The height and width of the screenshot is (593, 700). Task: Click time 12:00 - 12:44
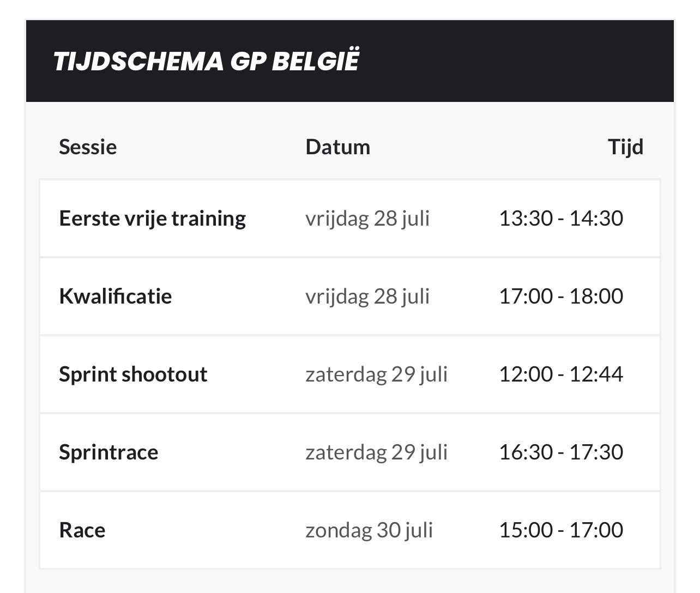click(561, 374)
